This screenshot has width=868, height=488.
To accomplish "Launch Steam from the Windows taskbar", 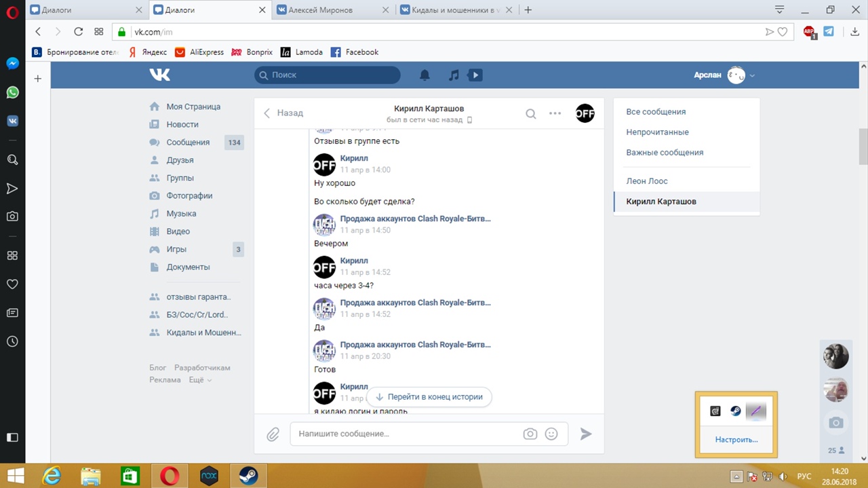I will tap(248, 476).
